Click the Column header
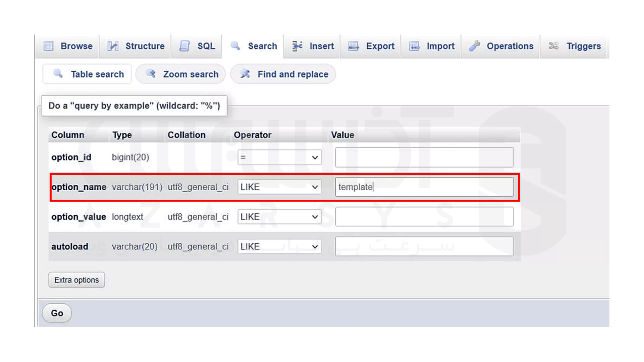Image resolution: width=644 pixels, height=362 pixels. (68, 135)
